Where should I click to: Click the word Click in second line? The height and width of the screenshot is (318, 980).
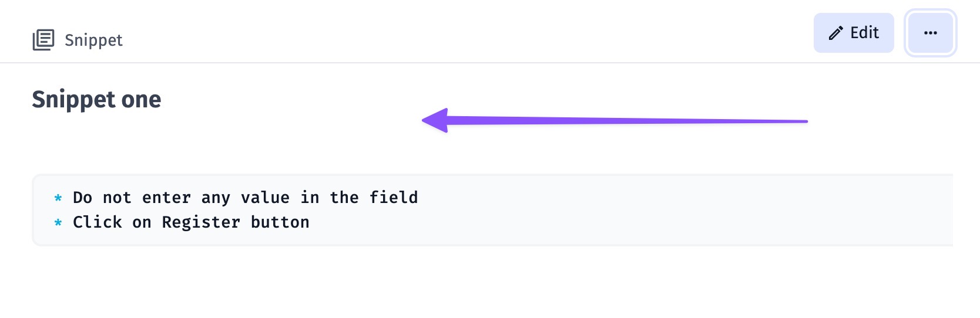click(98, 222)
